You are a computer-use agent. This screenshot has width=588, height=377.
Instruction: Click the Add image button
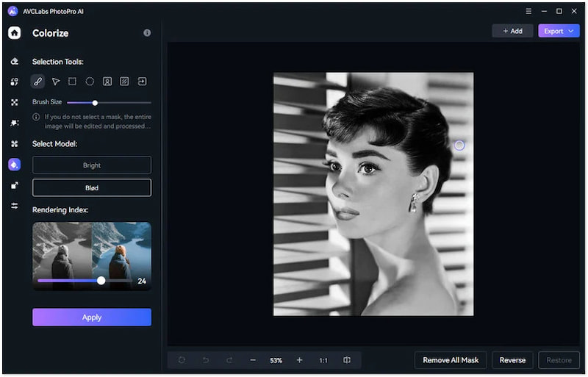coord(512,31)
